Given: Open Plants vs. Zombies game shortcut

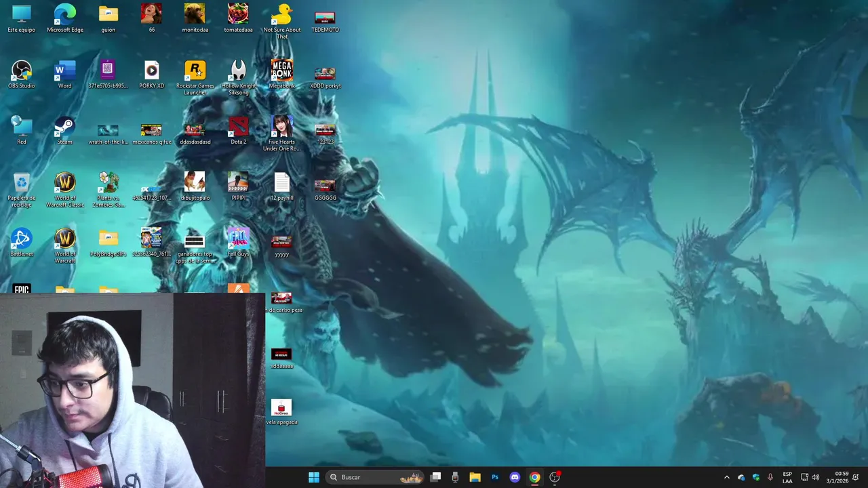Looking at the screenshot, I should click(108, 190).
